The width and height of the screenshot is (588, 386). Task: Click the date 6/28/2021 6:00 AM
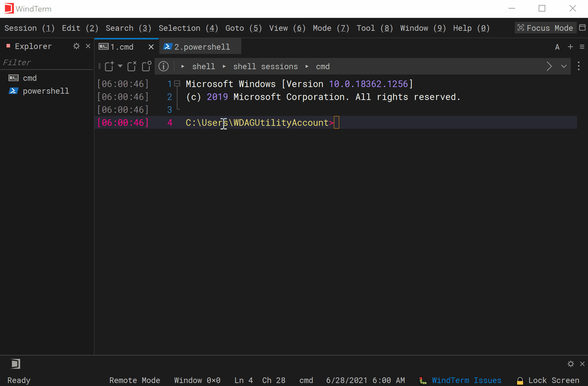coord(366,380)
